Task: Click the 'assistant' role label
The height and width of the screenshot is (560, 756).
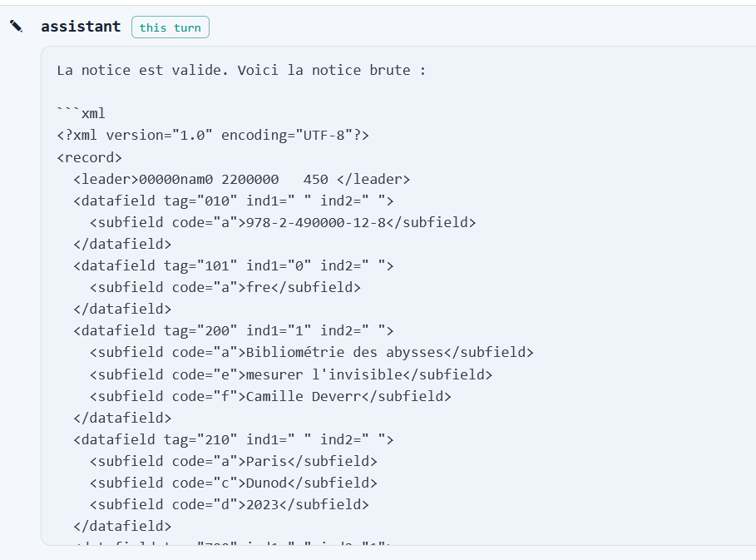Action: tap(81, 26)
